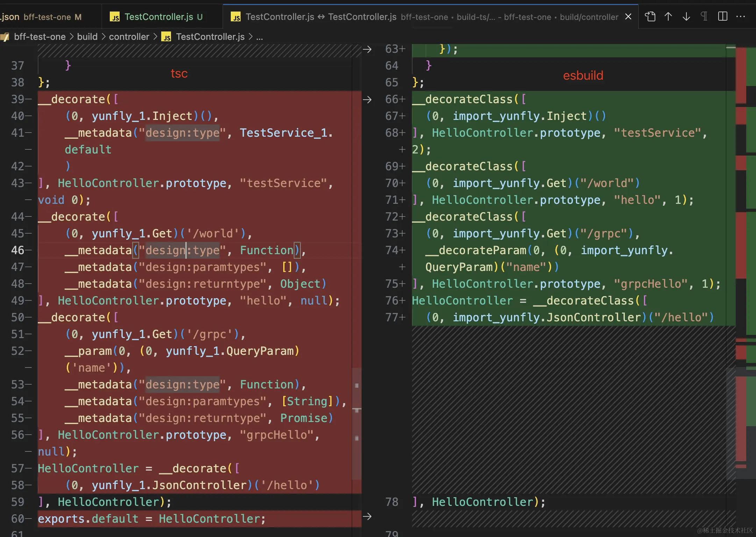The height and width of the screenshot is (537, 756).
Task: Click "__decorateParam" on right line 74
Action: click(x=476, y=250)
